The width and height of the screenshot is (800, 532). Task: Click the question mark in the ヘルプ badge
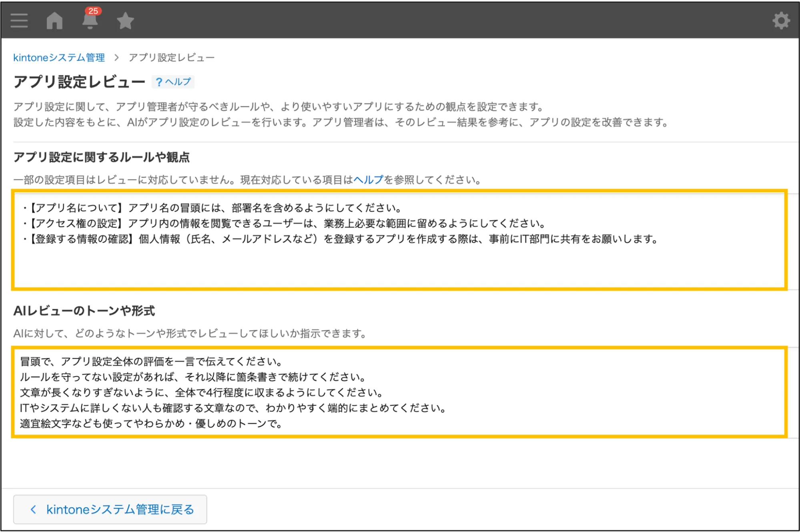tap(159, 82)
